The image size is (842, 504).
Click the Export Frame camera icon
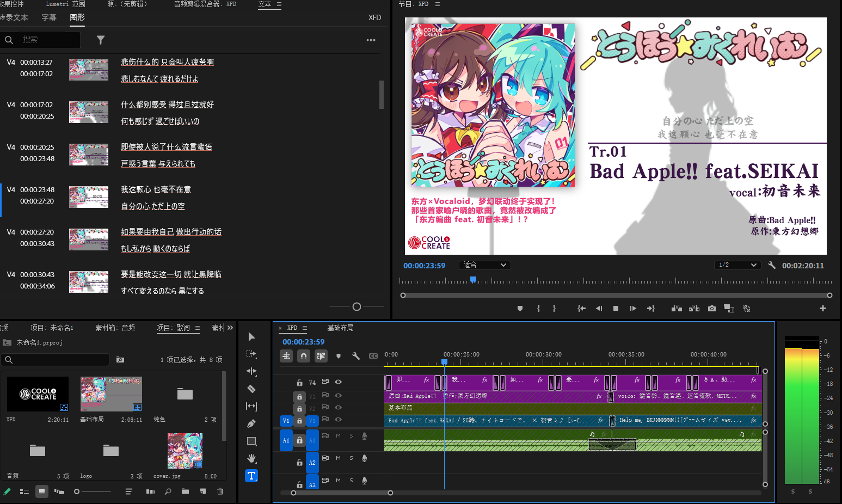pyautogui.click(x=711, y=309)
